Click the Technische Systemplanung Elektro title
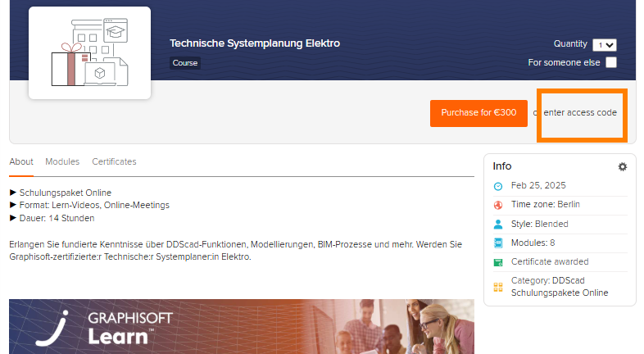644x354 pixels. click(254, 43)
